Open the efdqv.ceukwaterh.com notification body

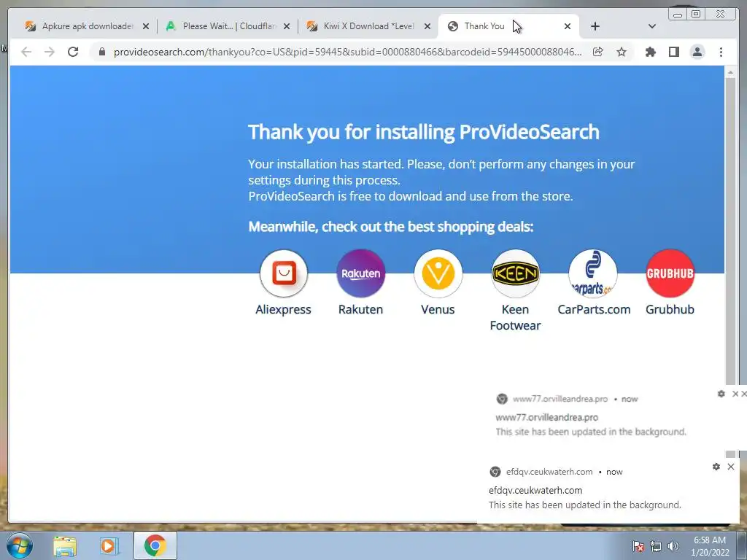(585, 497)
